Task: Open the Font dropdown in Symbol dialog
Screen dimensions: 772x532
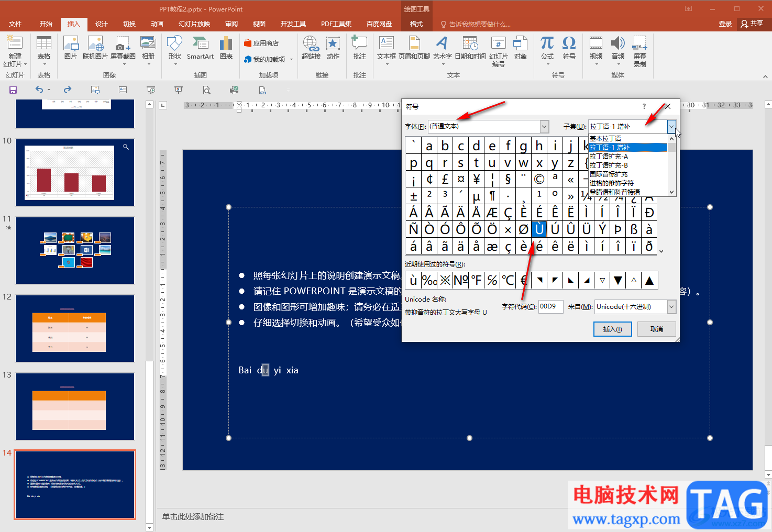Action: pyautogui.click(x=544, y=126)
